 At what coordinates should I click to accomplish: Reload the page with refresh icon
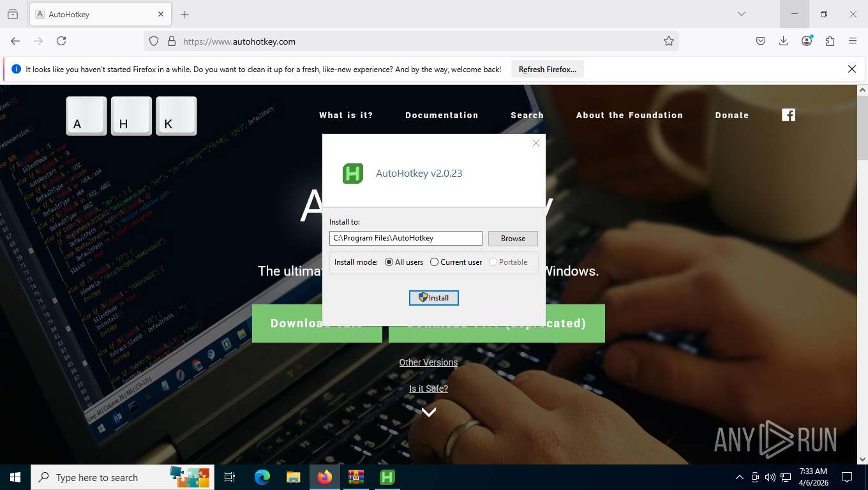61,41
